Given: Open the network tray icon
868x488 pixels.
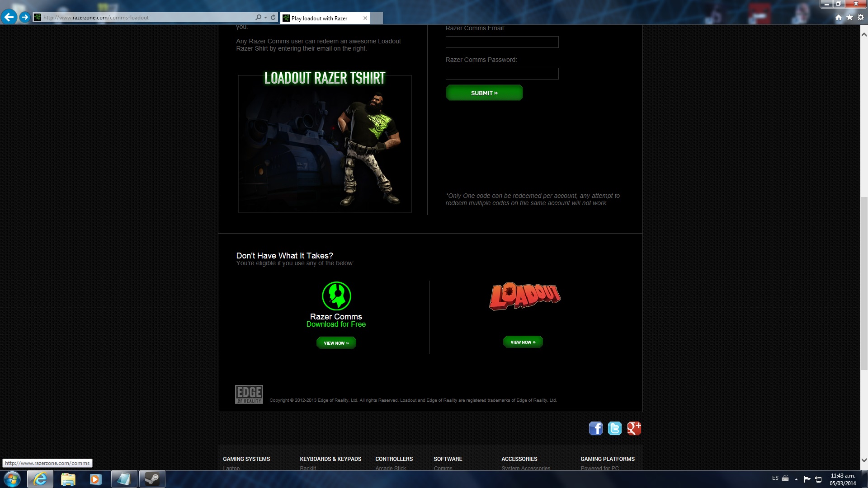Looking at the screenshot, I should (818, 479).
